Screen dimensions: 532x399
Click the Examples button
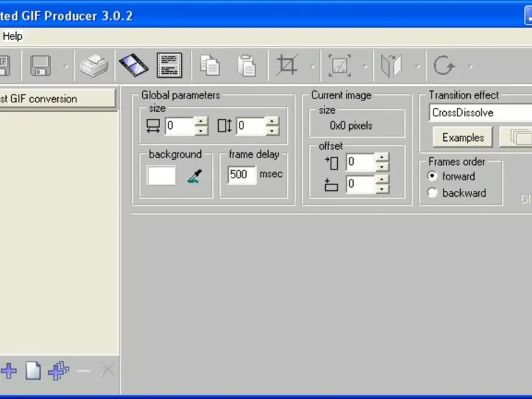coord(463,138)
